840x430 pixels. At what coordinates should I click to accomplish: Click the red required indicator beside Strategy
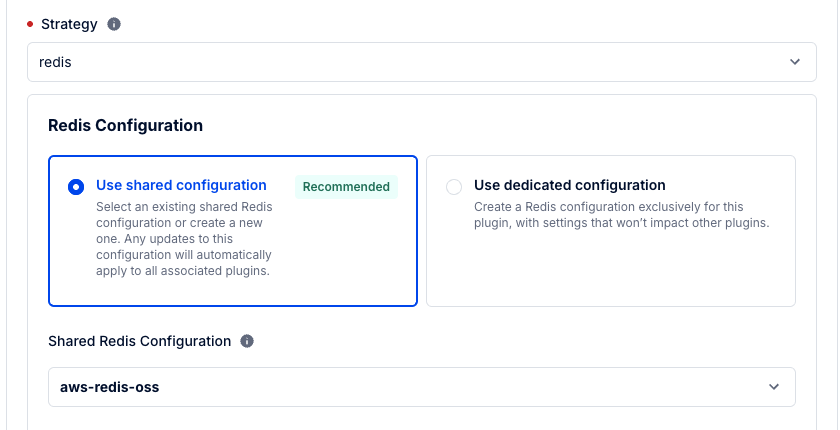(30, 24)
